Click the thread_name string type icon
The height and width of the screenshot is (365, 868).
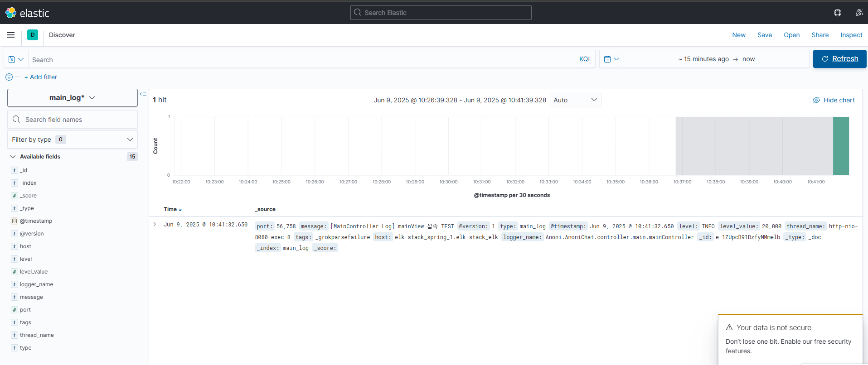click(x=15, y=335)
